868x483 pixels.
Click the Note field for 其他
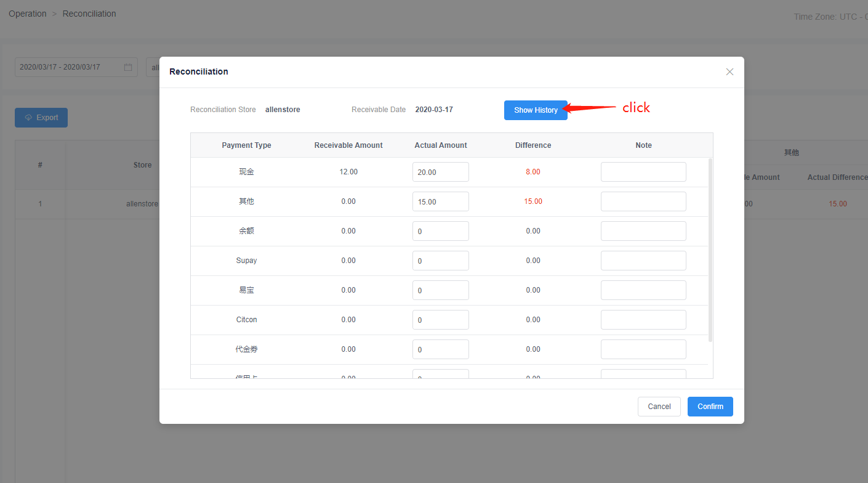coord(643,201)
